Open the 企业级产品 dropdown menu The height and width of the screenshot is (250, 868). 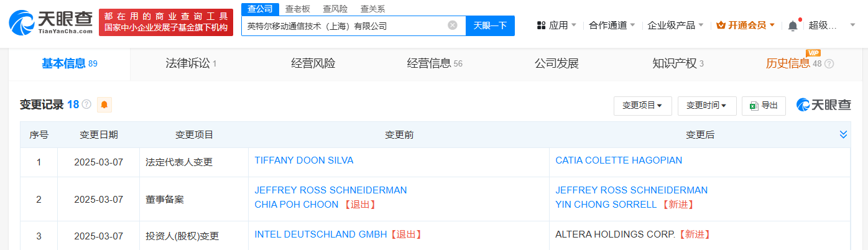coord(675,25)
